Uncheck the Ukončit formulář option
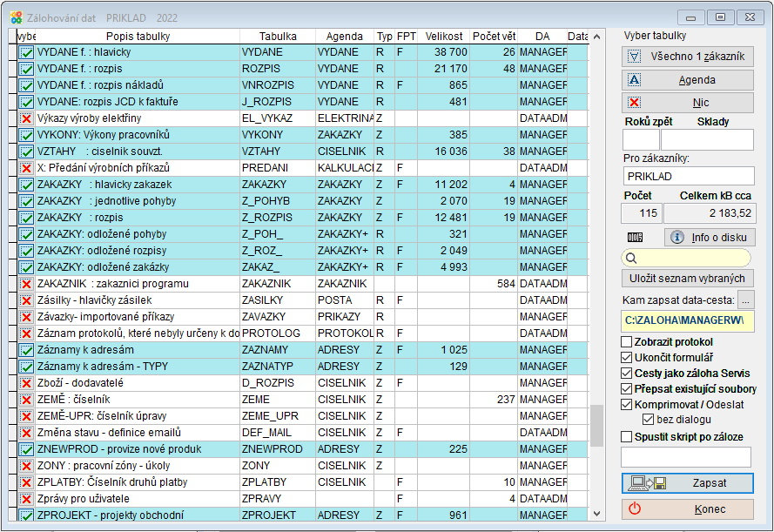Image resolution: width=774 pixels, height=532 pixels. (626, 358)
